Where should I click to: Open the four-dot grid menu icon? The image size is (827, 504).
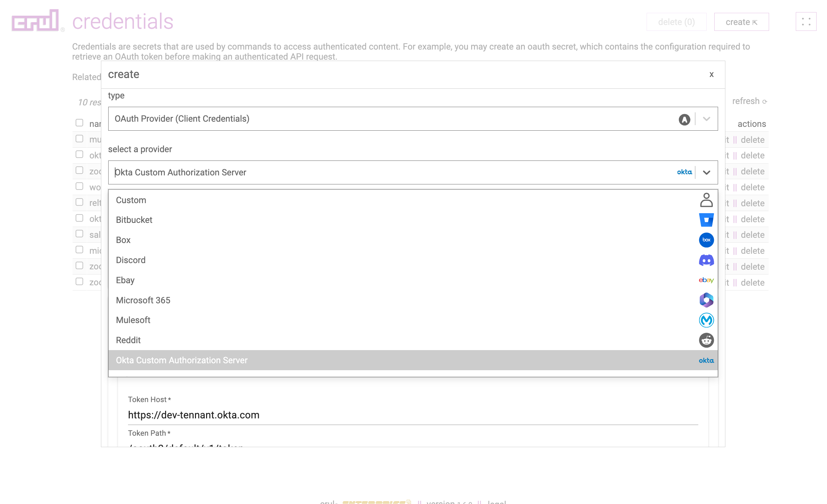coord(806,22)
